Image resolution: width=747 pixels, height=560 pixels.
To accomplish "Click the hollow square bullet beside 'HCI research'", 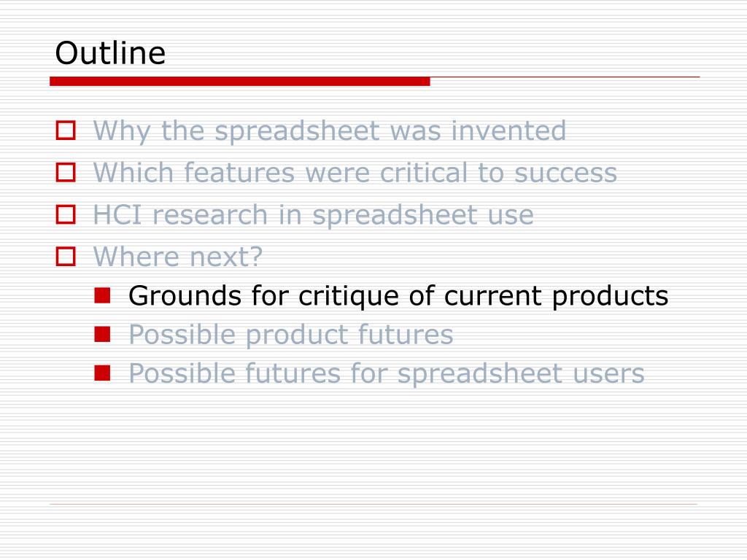I will pos(66,214).
